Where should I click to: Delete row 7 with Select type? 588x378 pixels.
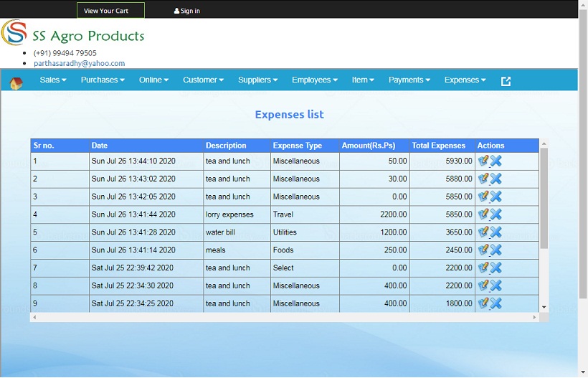tap(495, 268)
